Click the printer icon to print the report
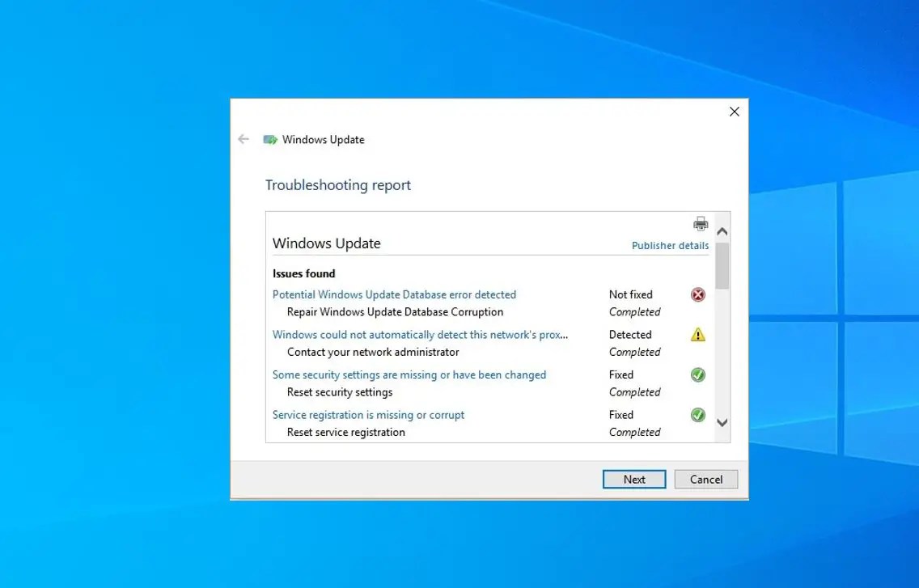Screen dimensions: 919x588 tap(700, 223)
